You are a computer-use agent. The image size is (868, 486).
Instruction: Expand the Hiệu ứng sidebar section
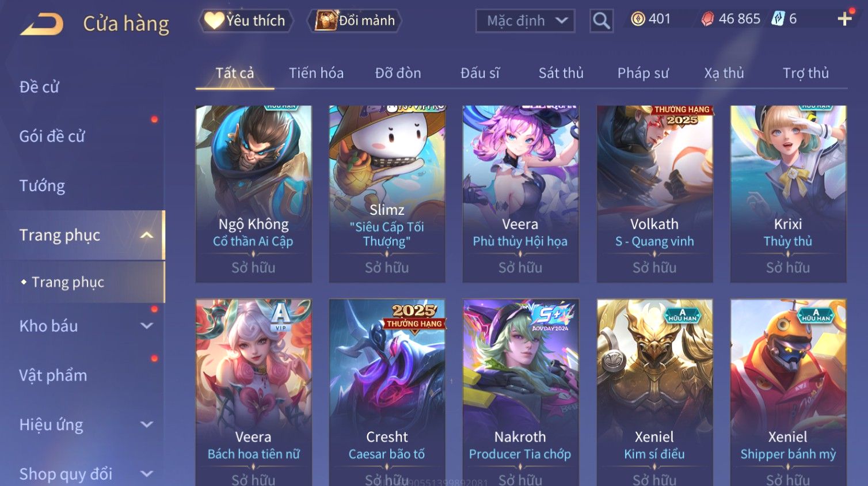147,425
